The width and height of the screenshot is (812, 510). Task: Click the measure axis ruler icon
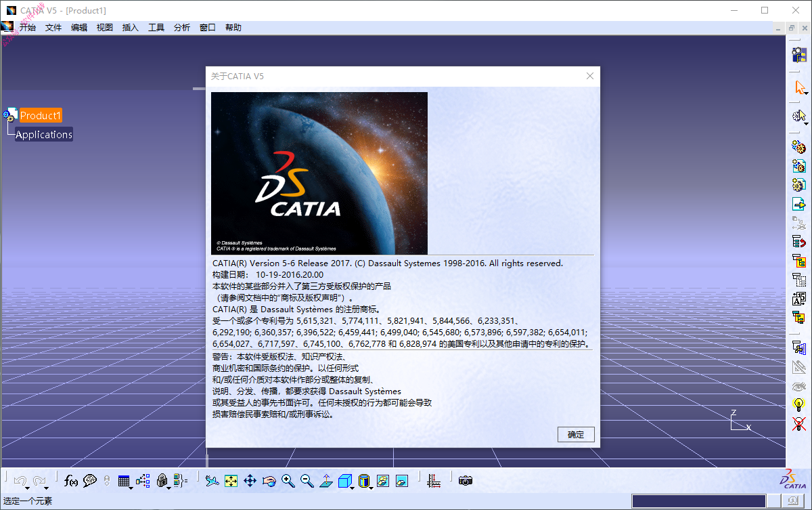(x=434, y=481)
